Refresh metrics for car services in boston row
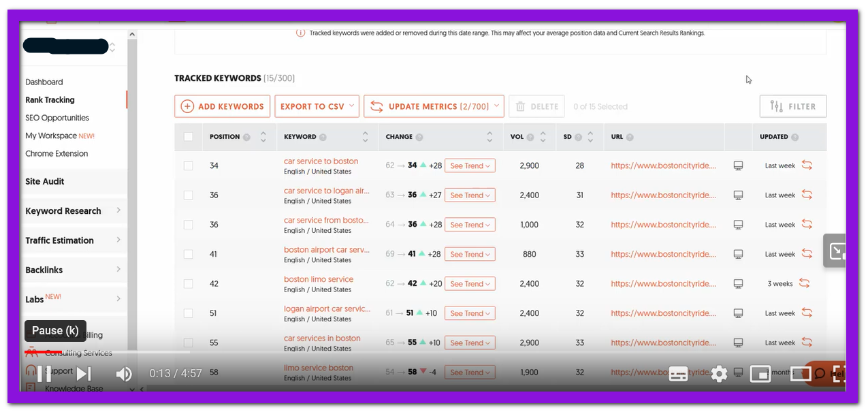Image resolution: width=868 pixels, height=414 pixels. tap(807, 343)
